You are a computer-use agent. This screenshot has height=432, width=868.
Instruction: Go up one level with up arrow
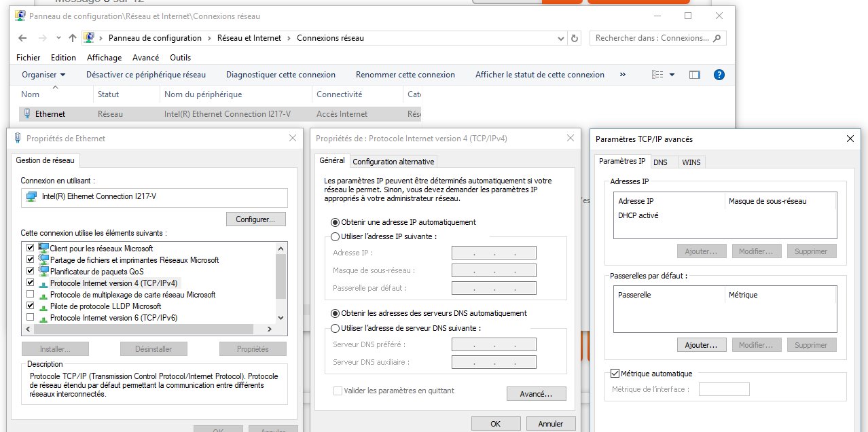click(x=73, y=38)
